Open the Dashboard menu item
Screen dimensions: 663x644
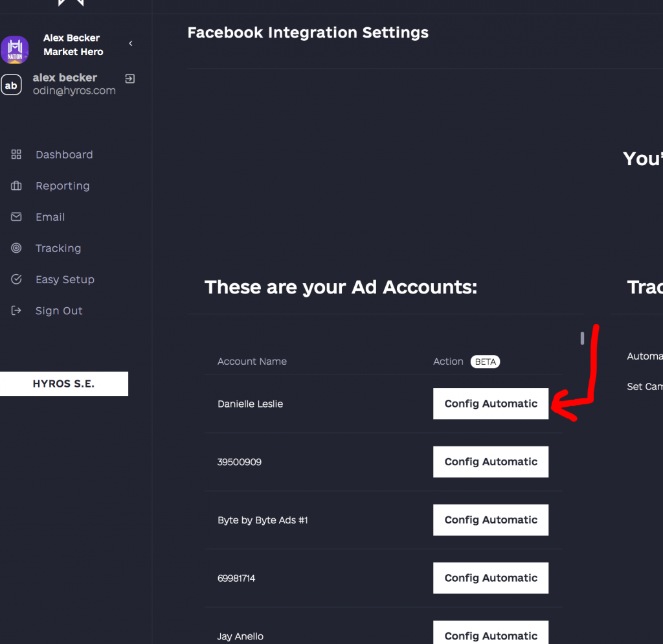point(64,154)
